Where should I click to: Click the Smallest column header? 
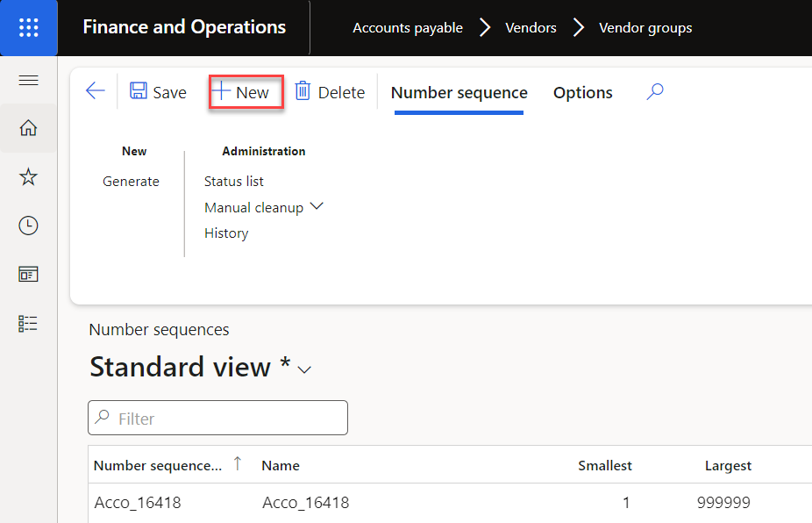click(x=605, y=465)
